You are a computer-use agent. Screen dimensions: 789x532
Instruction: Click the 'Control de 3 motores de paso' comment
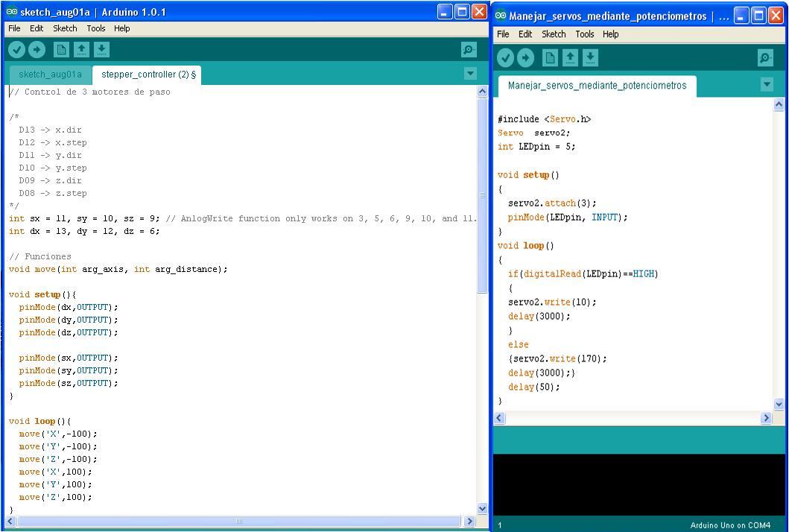89,92
